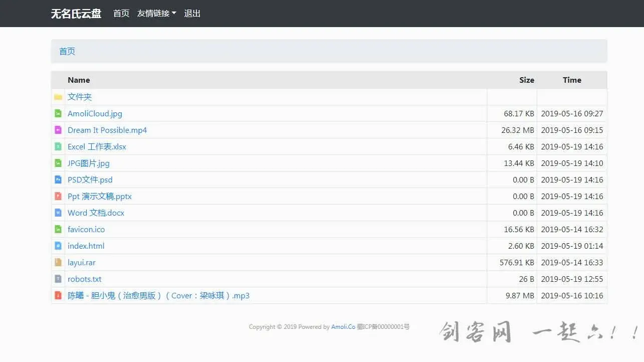The image size is (644, 362).
Task: Click the 无名氏云盘 site title
Action: point(76,14)
